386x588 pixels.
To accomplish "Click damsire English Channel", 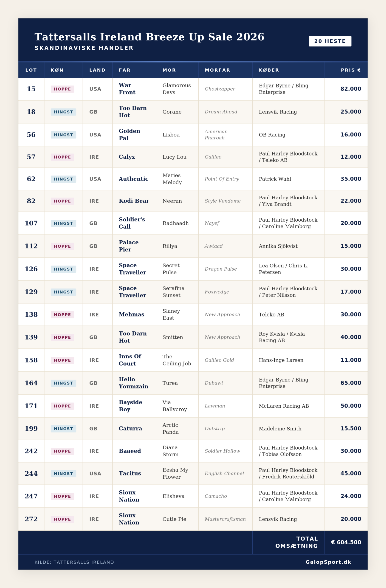I will pos(224,474).
